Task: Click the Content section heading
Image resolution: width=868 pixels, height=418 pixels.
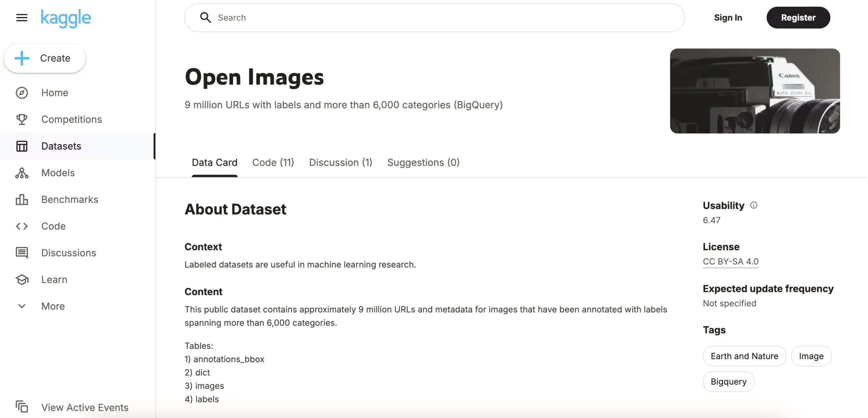Action: 203,292
